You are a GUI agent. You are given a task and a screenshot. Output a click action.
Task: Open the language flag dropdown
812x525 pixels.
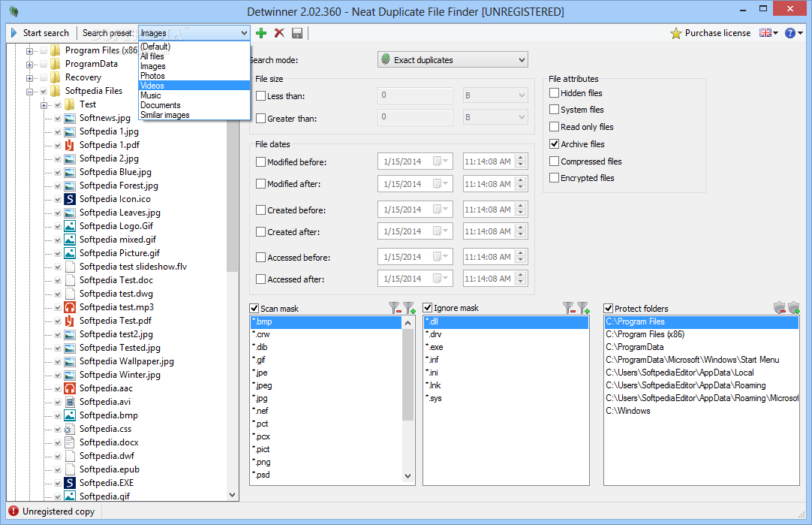click(x=768, y=33)
